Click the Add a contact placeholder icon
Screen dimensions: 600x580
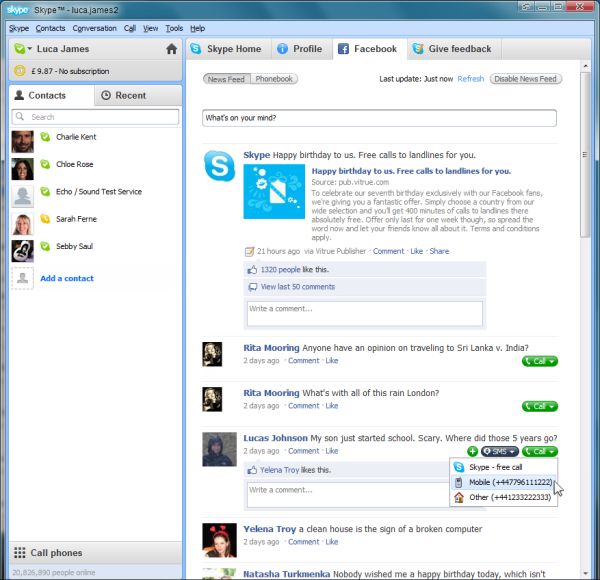pos(22,278)
